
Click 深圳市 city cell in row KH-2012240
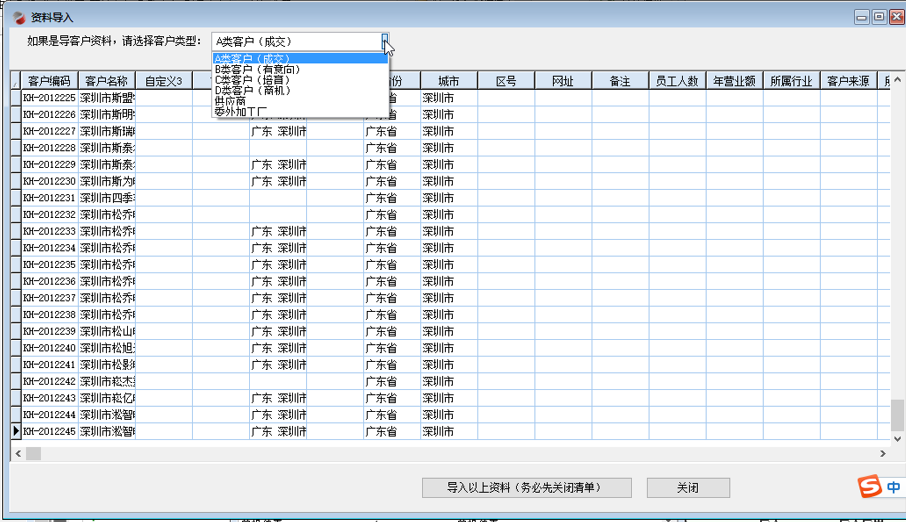click(x=449, y=348)
